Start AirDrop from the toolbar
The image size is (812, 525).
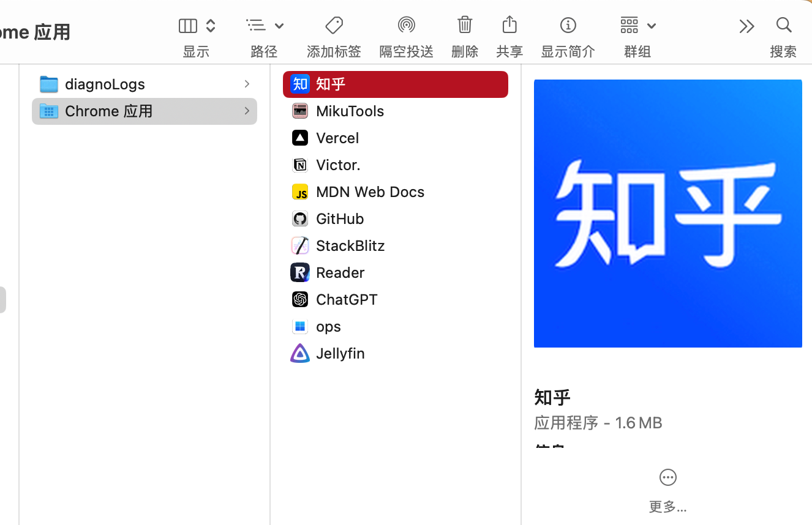[x=406, y=25]
